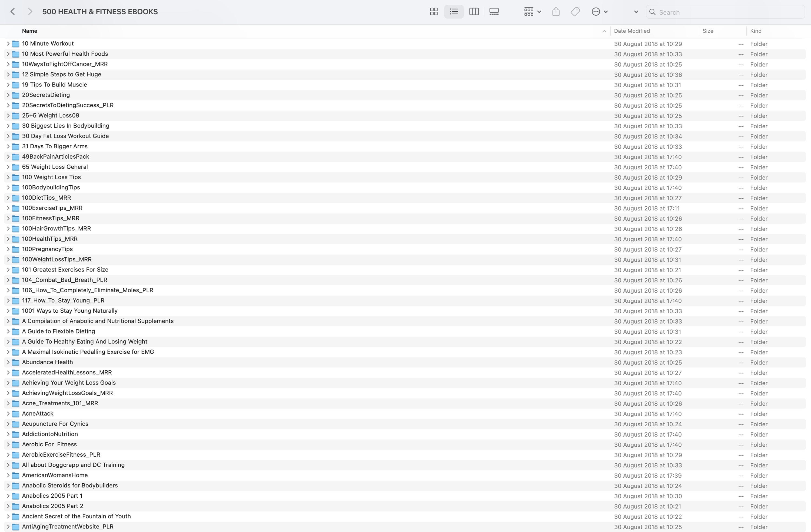Switch to list view
811x532 pixels.
454,12
